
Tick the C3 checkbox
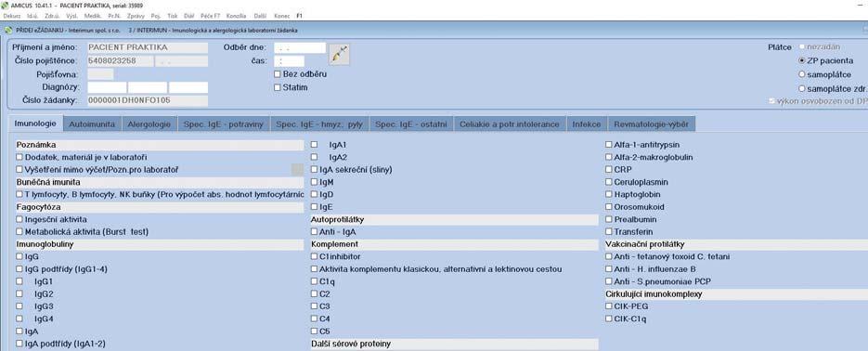click(315, 306)
